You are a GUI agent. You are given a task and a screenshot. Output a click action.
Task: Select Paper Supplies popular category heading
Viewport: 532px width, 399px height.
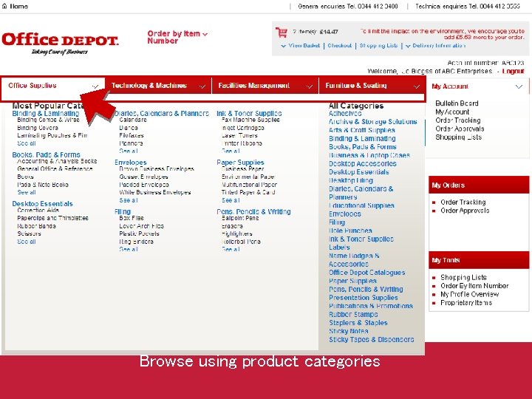click(240, 163)
